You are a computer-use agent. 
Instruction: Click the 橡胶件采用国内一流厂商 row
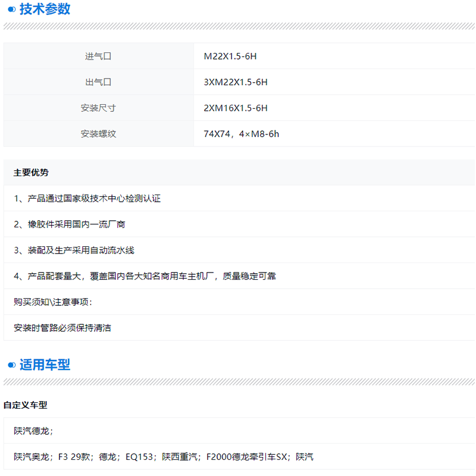70,224
